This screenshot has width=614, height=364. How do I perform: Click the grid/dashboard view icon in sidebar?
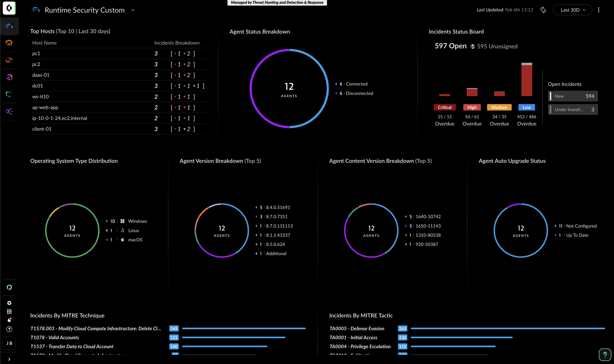pos(9,312)
